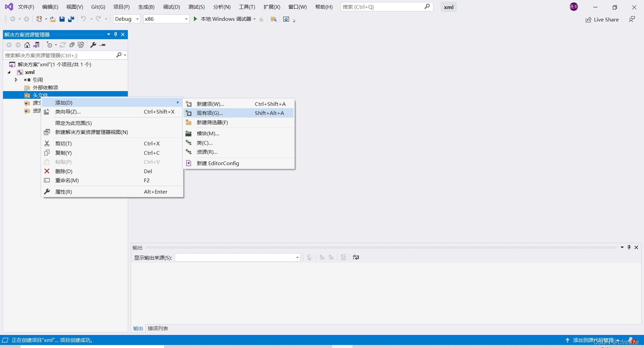Refresh the Solution Explorer tree
Viewport: 644px width, 348px height.
coord(63,45)
